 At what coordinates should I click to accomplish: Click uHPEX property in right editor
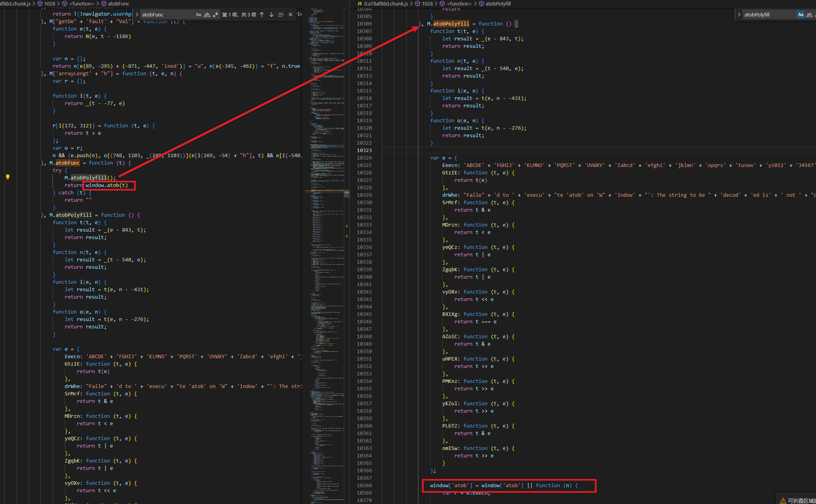pyautogui.click(x=450, y=359)
